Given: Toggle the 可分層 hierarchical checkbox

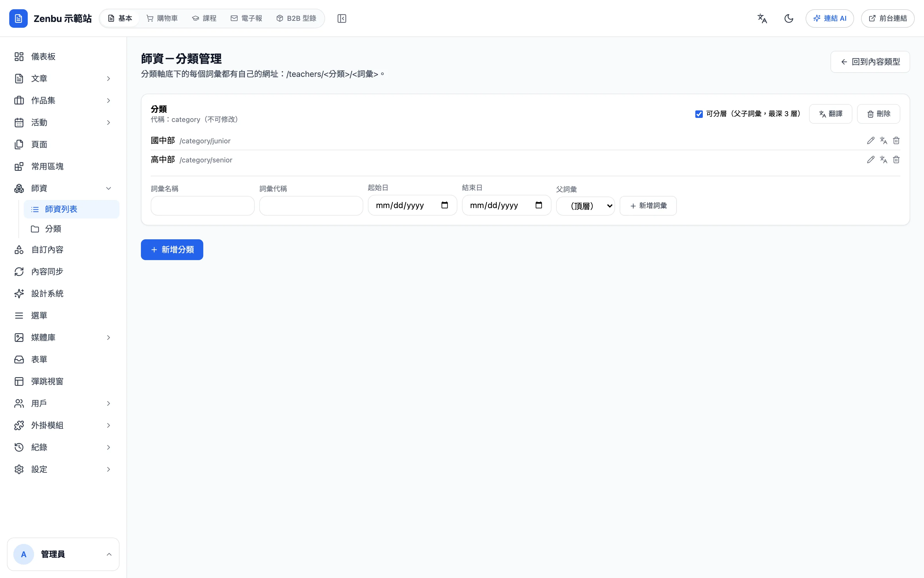Looking at the screenshot, I should point(699,114).
